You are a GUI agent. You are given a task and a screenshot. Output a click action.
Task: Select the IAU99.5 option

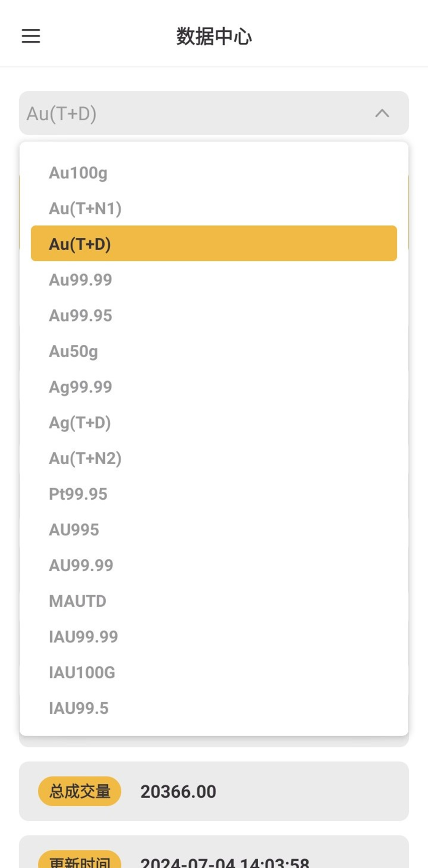click(x=79, y=708)
